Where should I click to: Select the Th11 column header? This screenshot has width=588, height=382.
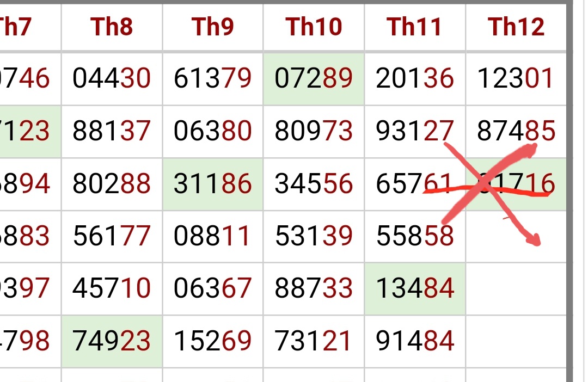[x=414, y=26]
